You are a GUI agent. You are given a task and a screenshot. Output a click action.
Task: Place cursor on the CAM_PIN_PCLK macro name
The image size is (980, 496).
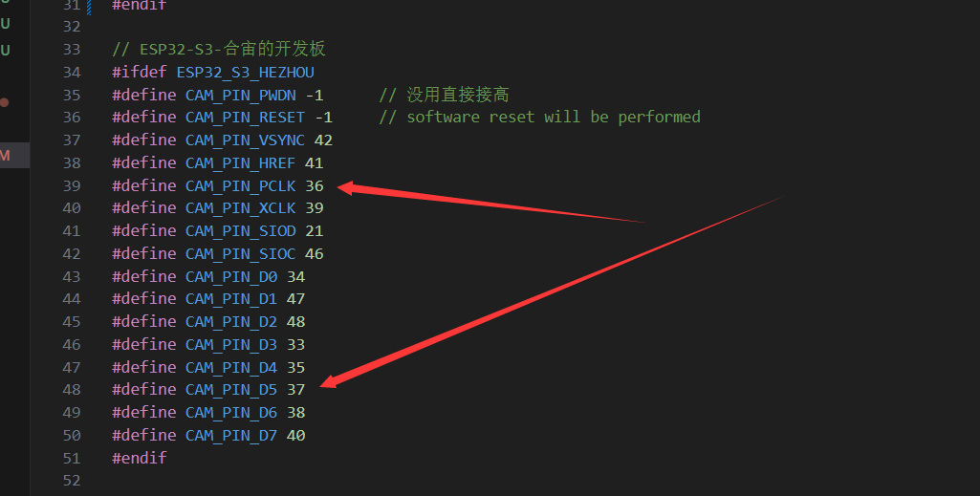point(240,185)
